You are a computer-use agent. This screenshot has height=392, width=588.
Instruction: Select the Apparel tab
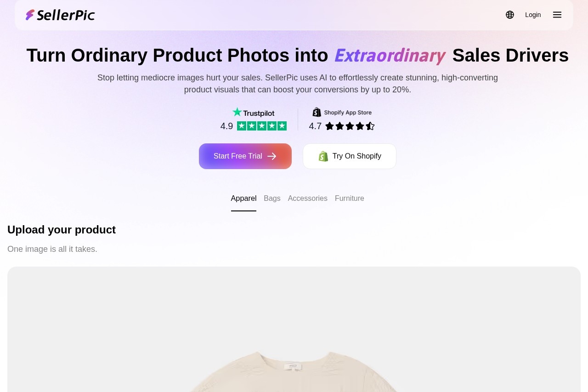[x=243, y=199]
